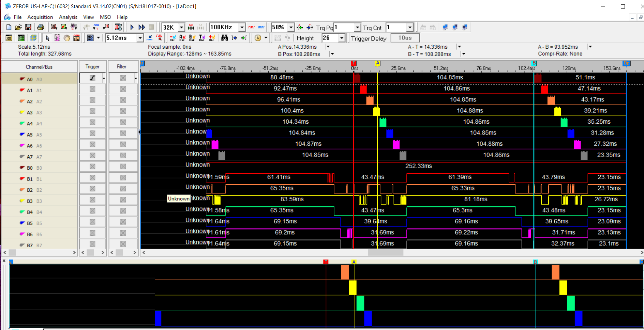Expand the A Pos dropdown arrow
The width and height of the screenshot is (644, 330).
click(328, 47)
